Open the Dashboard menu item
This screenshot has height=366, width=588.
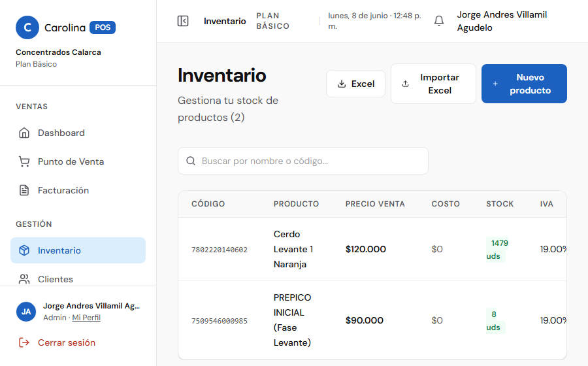point(78,133)
